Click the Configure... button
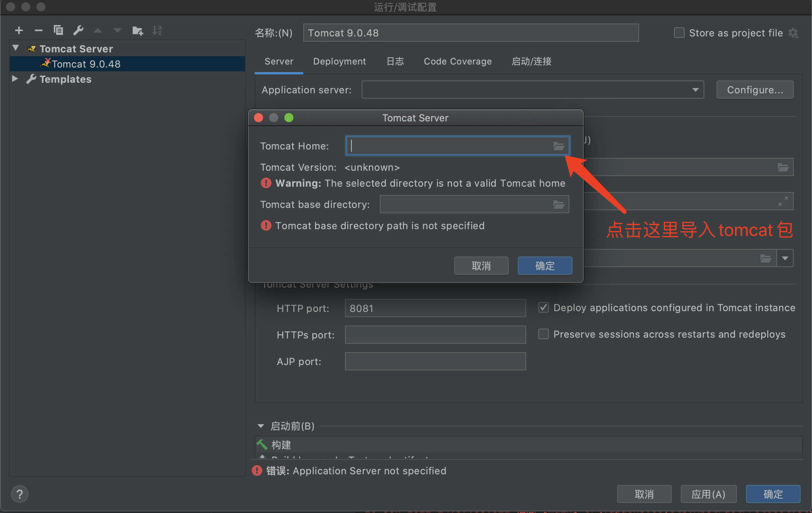Screen dimensions: 812x513 click(x=755, y=90)
